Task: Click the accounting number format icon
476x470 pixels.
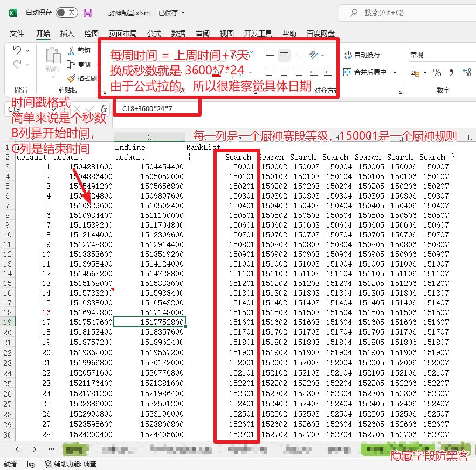Action: (x=415, y=72)
